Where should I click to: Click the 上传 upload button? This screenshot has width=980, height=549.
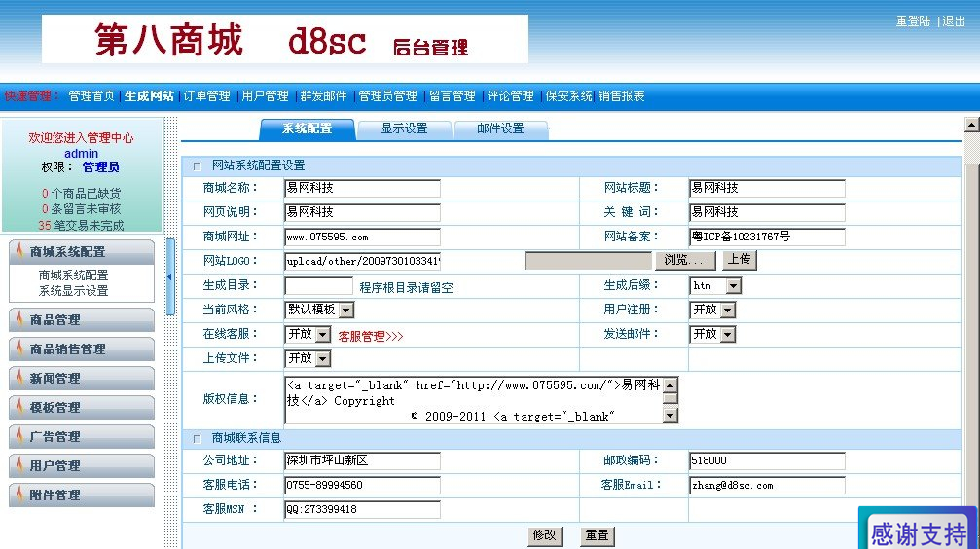coord(740,260)
